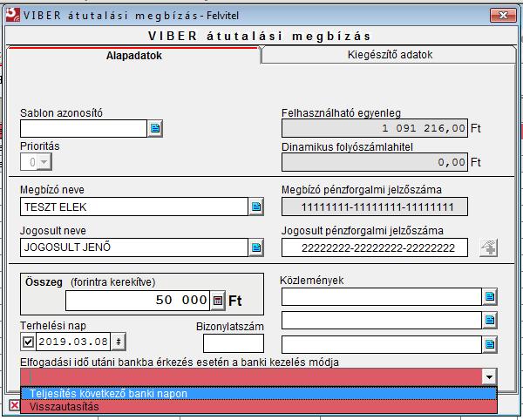
Task: Click the Bizonylatszám input field
Action: [x=233, y=343]
